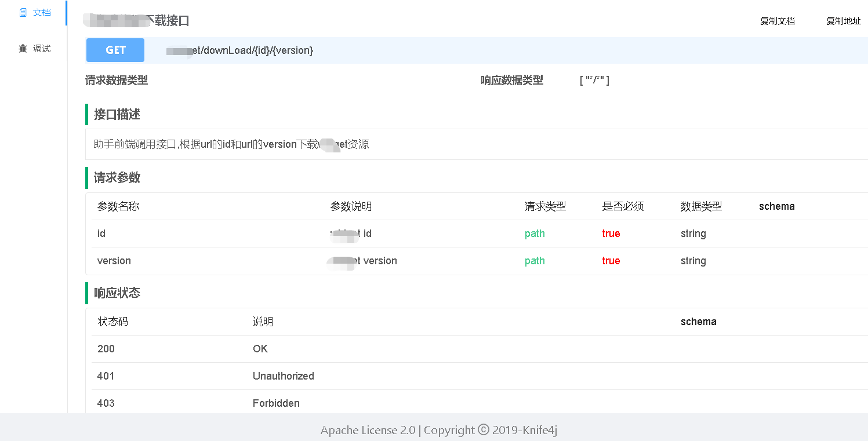This screenshot has height=441, width=868.
Task: Click the 说明 column header
Action: click(x=263, y=322)
